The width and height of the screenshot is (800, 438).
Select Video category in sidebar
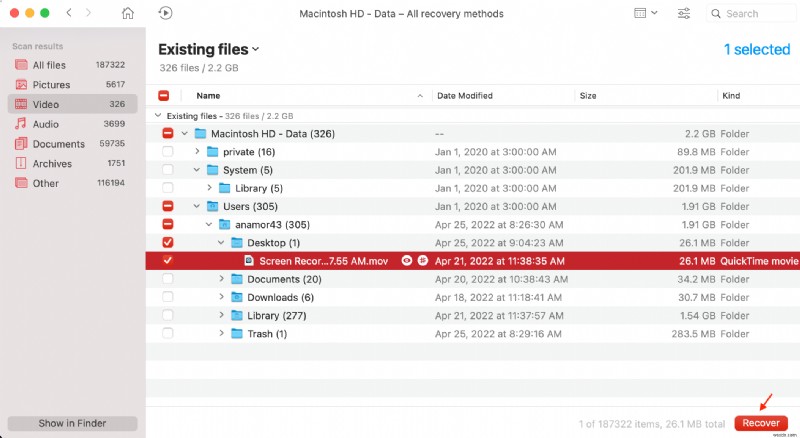[72, 104]
